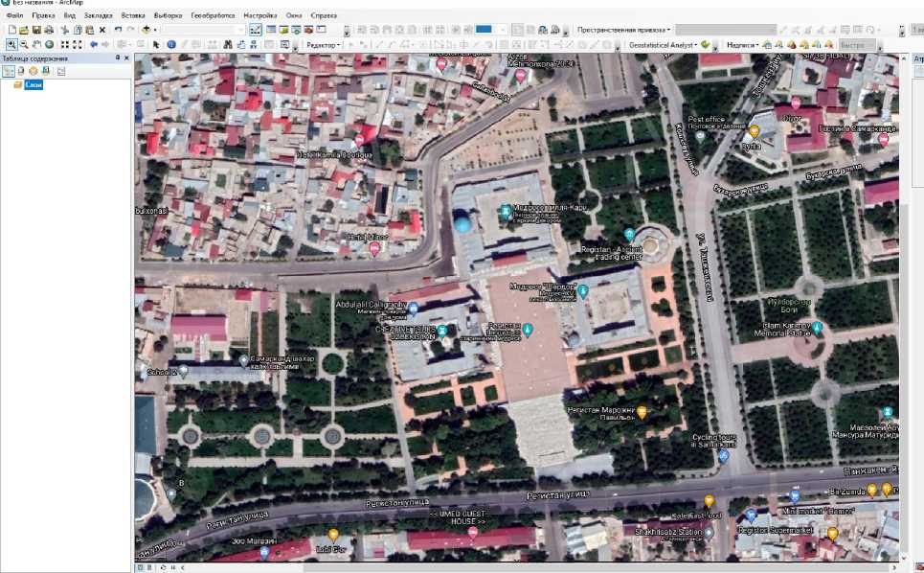The height and width of the screenshot is (573, 924).
Task: Close the Table of Contents panel
Action: click(x=126, y=58)
